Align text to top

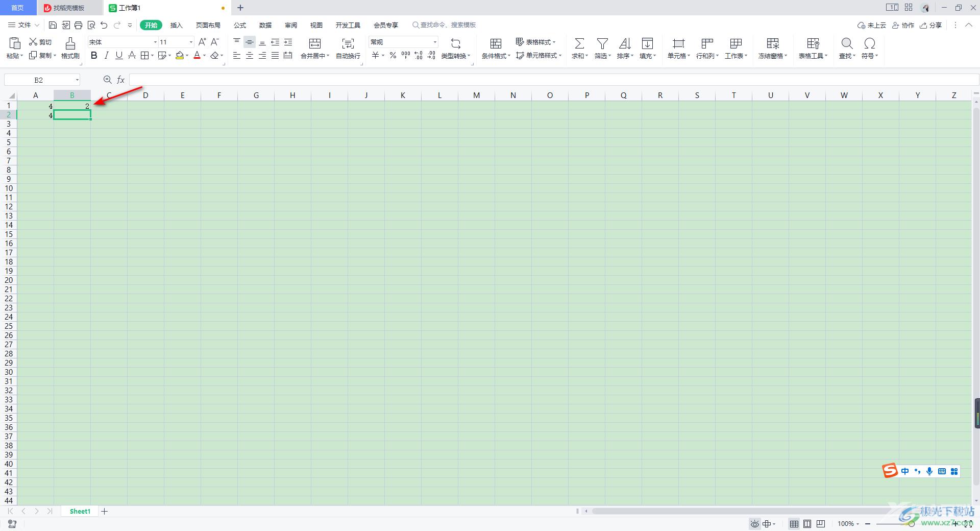(237, 42)
